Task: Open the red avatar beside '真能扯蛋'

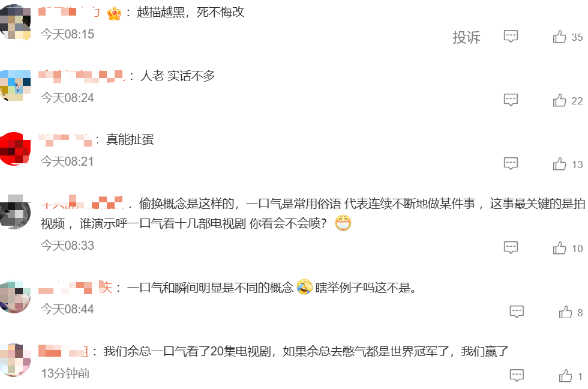Action: click(15, 149)
